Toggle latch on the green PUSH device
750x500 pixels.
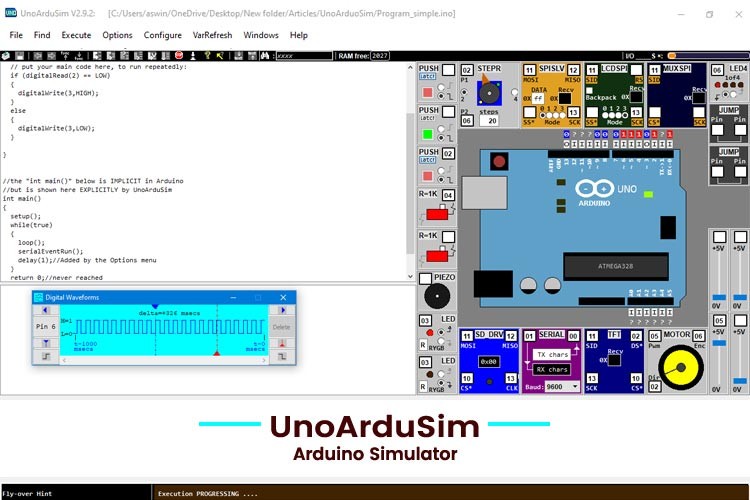tap(427, 118)
